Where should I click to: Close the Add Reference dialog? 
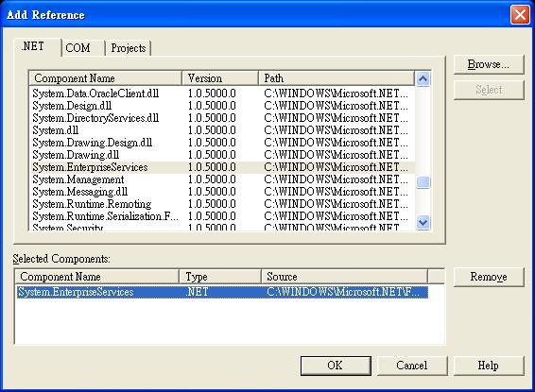(520, 15)
